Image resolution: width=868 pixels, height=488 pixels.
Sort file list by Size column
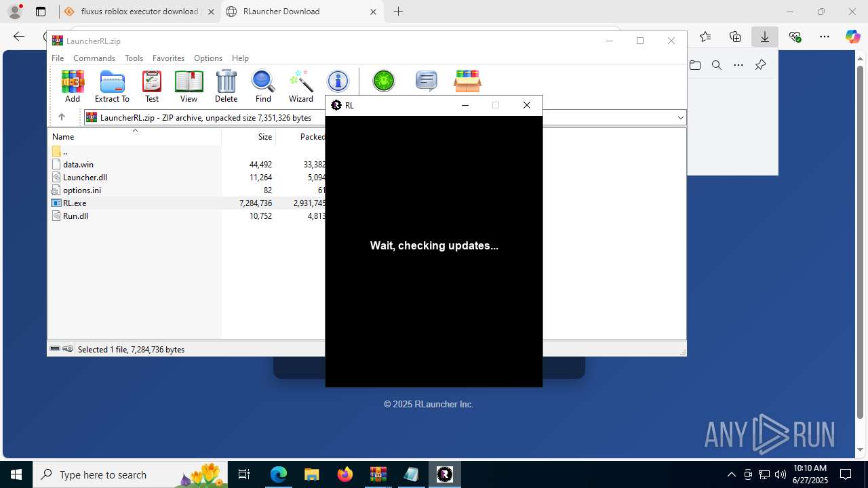pyautogui.click(x=248, y=136)
